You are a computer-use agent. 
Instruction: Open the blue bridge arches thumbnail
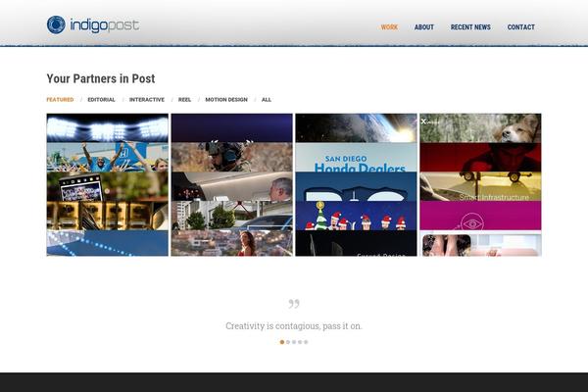pyautogui.click(x=357, y=186)
